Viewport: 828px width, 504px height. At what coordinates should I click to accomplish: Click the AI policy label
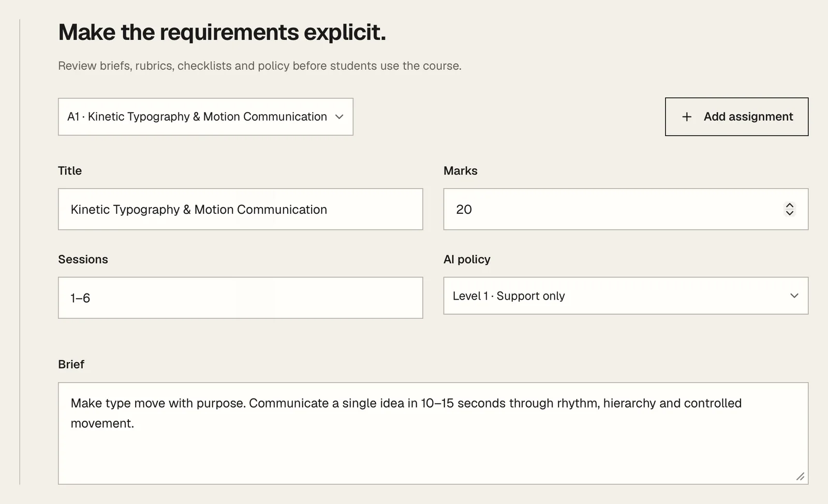click(467, 259)
